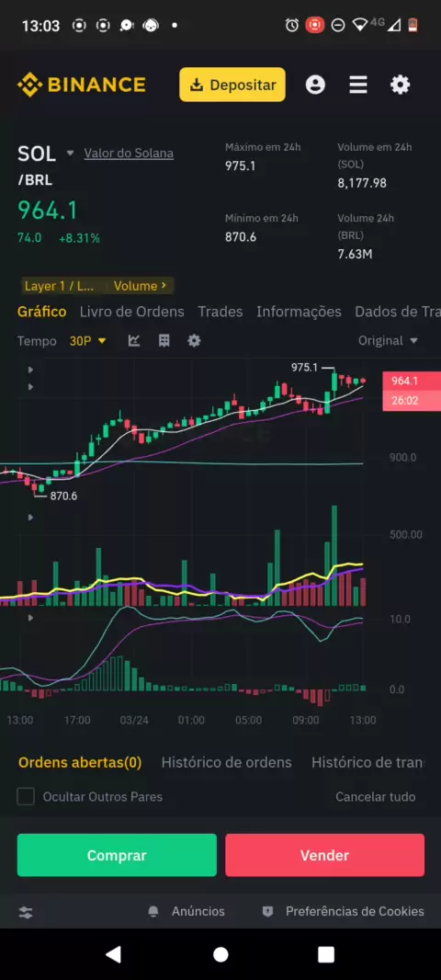441x980 pixels.
Task: Open the Valor do Solana link
Action: pyautogui.click(x=129, y=154)
